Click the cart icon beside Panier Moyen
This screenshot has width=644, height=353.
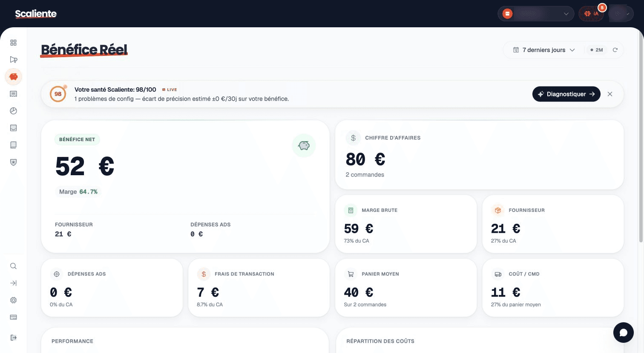[351, 274]
